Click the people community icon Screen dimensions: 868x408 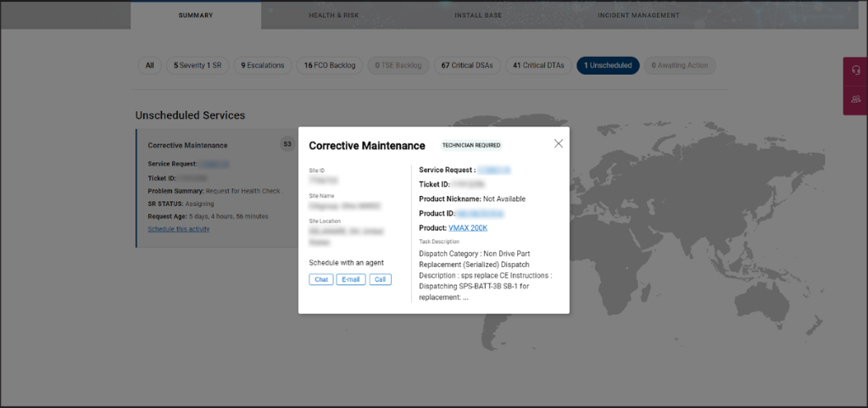click(855, 99)
